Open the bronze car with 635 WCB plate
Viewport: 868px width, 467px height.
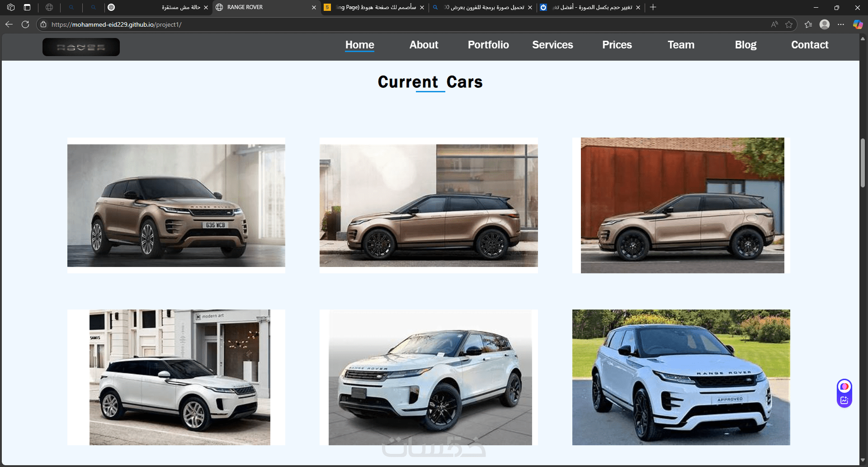pos(176,205)
